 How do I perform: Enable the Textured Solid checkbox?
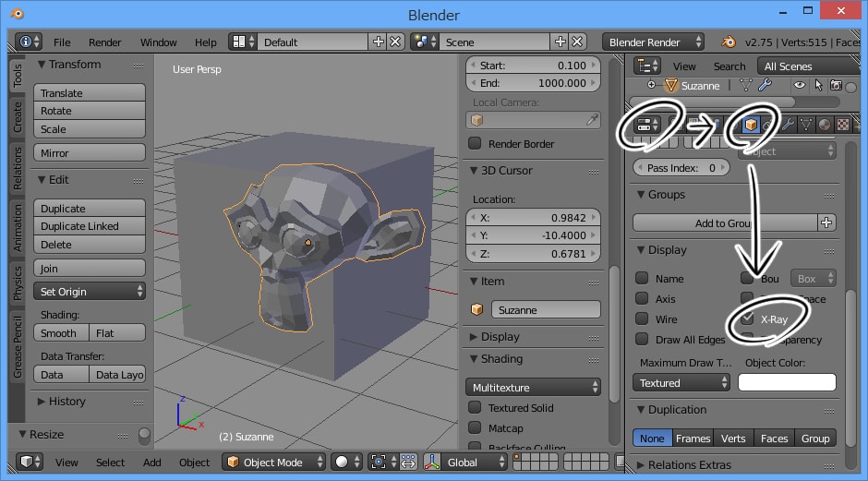[475, 407]
